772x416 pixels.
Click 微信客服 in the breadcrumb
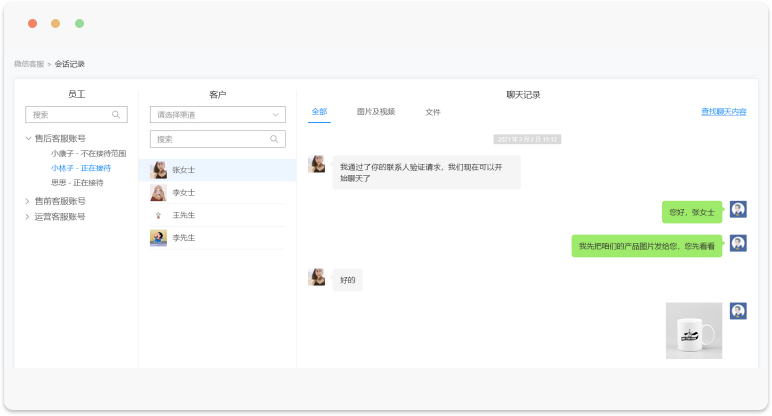28,64
